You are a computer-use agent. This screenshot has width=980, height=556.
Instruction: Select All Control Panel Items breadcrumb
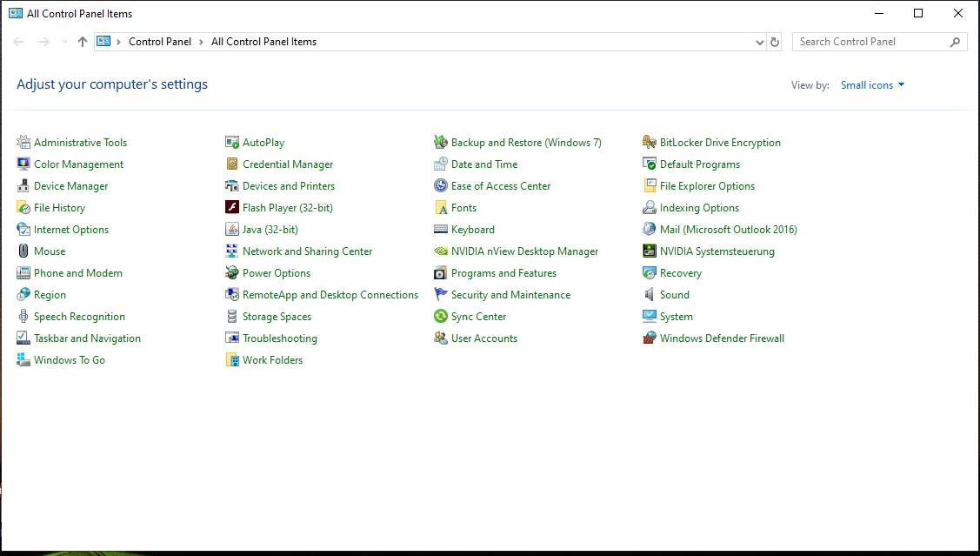click(x=263, y=42)
